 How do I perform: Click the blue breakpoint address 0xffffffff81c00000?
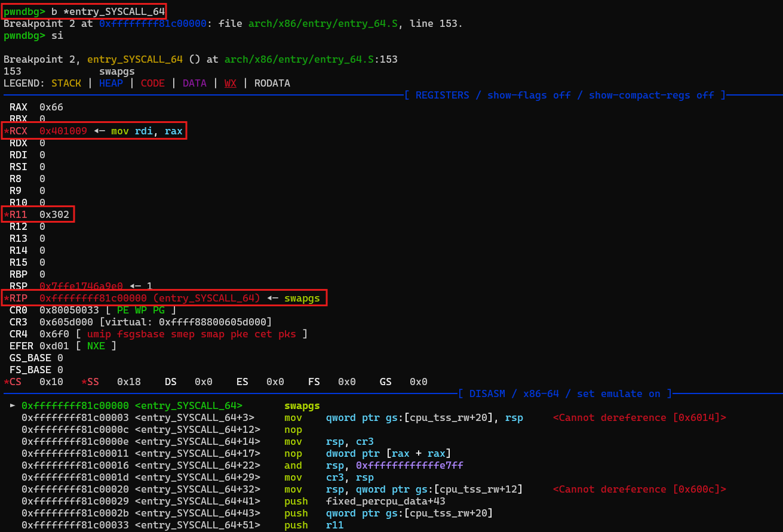click(x=152, y=24)
